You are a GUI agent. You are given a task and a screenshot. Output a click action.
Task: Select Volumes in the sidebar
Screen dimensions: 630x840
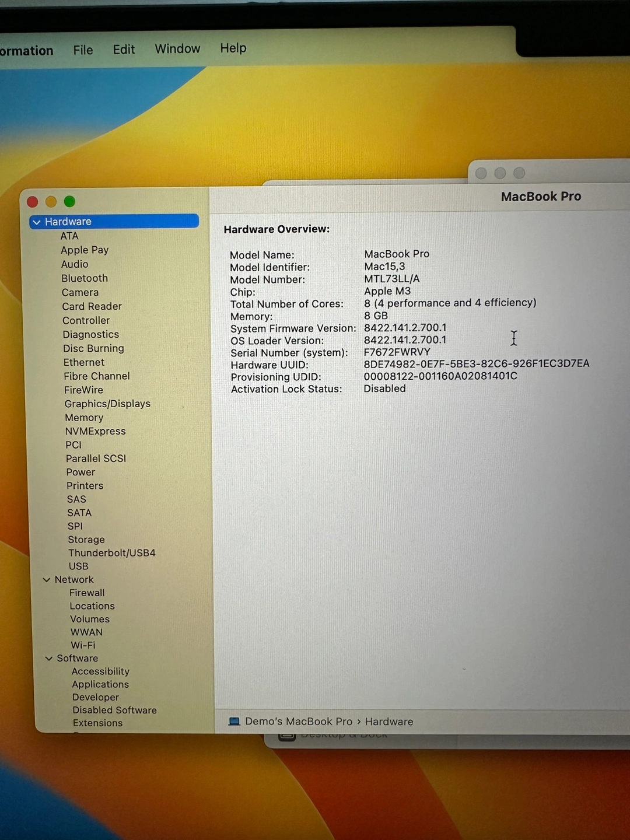(x=90, y=619)
